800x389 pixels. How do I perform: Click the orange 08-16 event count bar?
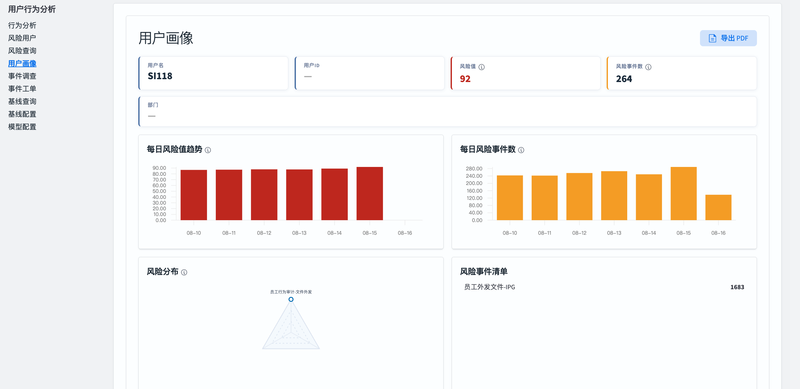coord(718,207)
